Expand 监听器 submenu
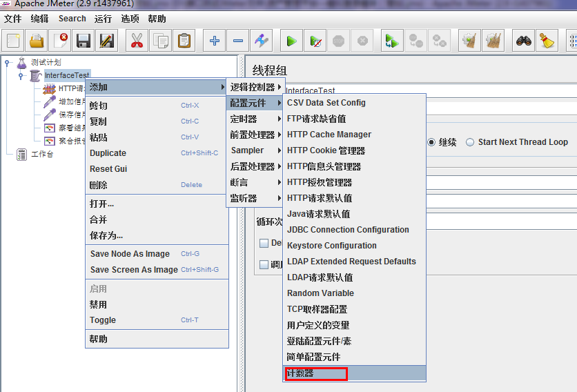Screen dimensions: 577x392 tap(255, 198)
